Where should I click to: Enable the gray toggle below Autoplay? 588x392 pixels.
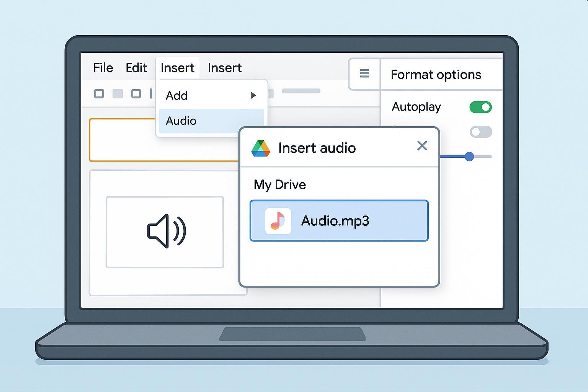[480, 132]
